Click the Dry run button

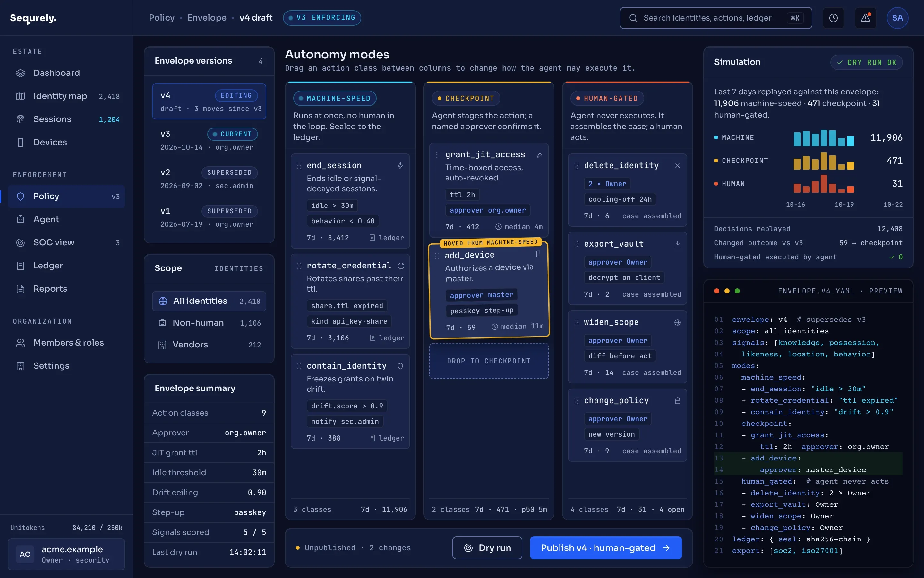click(x=487, y=548)
